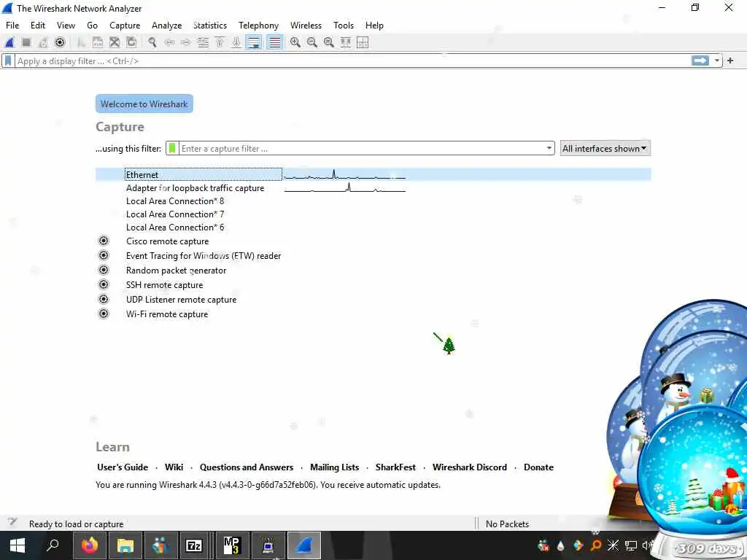Open find packet with magnifier icon
Image resolution: width=747 pixels, height=560 pixels.
[152, 42]
